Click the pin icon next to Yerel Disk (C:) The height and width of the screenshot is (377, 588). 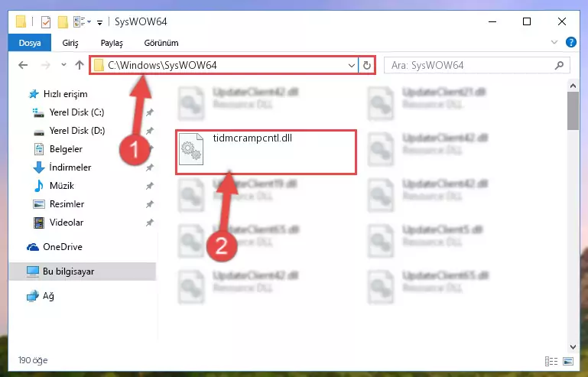point(150,112)
